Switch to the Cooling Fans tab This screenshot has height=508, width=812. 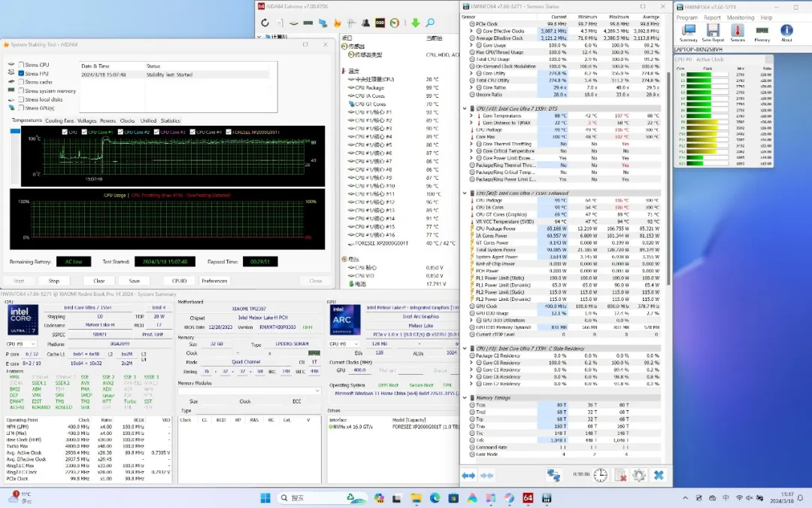[x=59, y=120]
